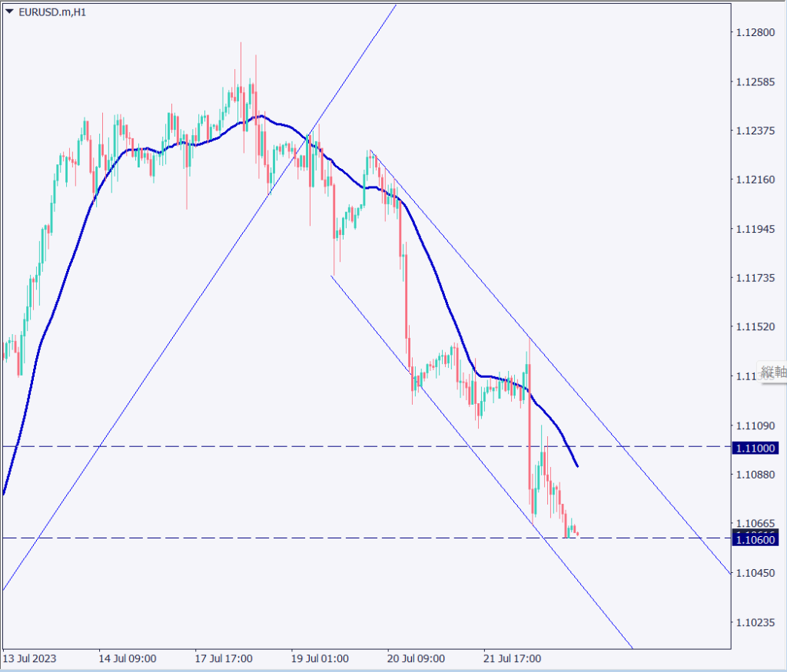Click the 1.10450 price axis label
The width and height of the screenshot is (787, 672).
756,573
